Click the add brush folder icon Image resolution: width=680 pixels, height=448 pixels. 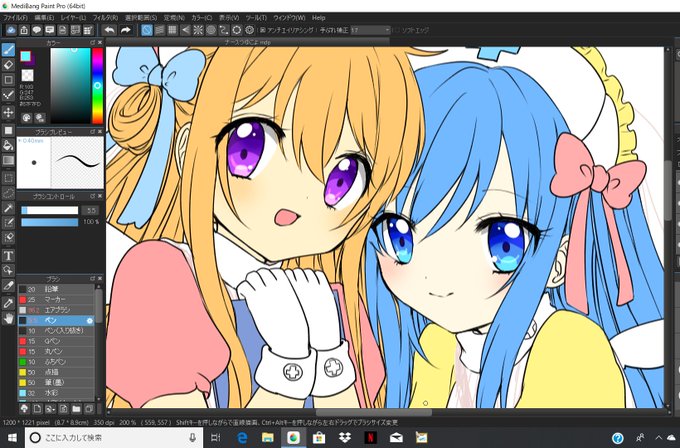pyautogui.click(x=76, y=409)
